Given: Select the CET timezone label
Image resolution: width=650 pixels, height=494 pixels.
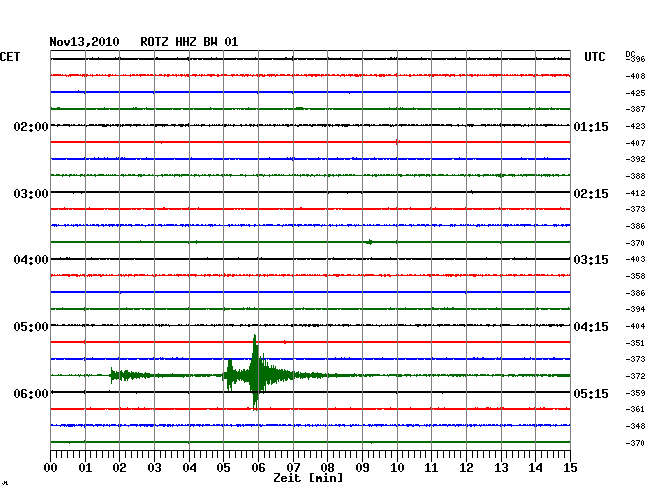Looking at the screenshot, I should pos(10,57).
